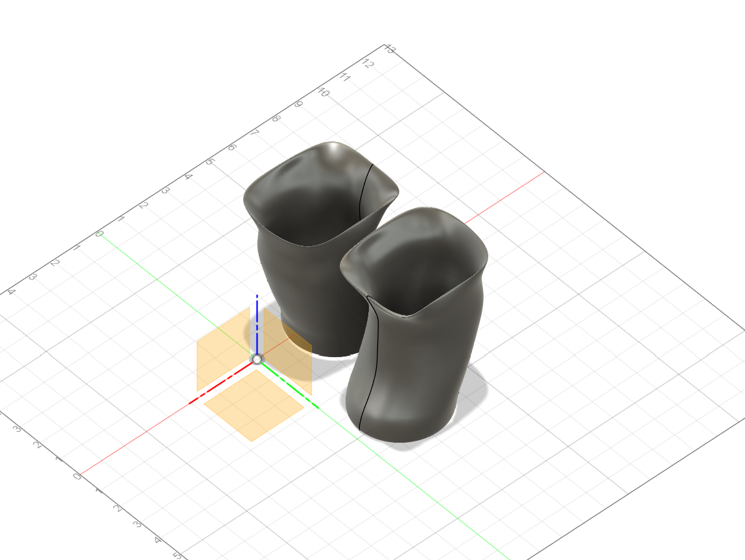Click inside the right vase opening
The height and width of the screenshot is (560, 745).
click(x=415, y=272)
